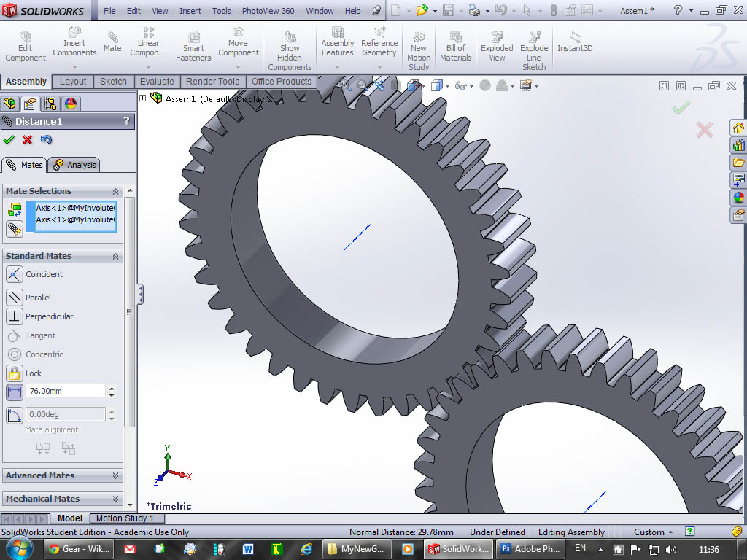
Task: Click the 76.00mm distance input field
Action: click(x=65, y=391)
